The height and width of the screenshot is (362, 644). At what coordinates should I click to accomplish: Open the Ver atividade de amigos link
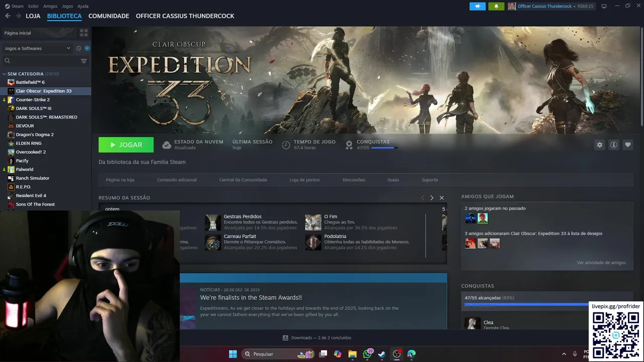601,262
